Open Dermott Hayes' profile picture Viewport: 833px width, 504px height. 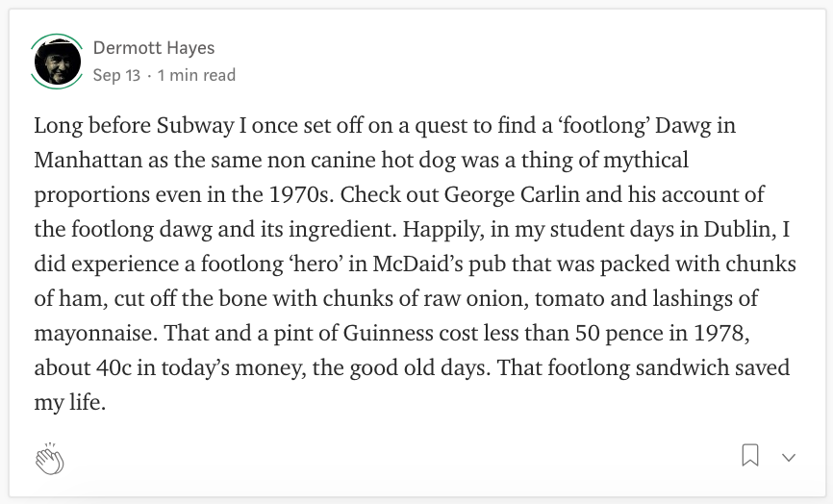tap(58, 61)
